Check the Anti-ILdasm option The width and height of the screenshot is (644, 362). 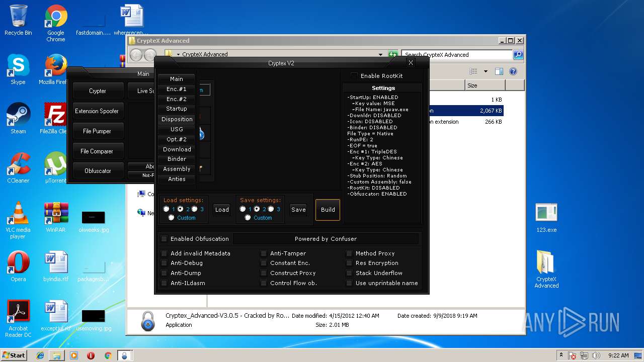[164, 283]
